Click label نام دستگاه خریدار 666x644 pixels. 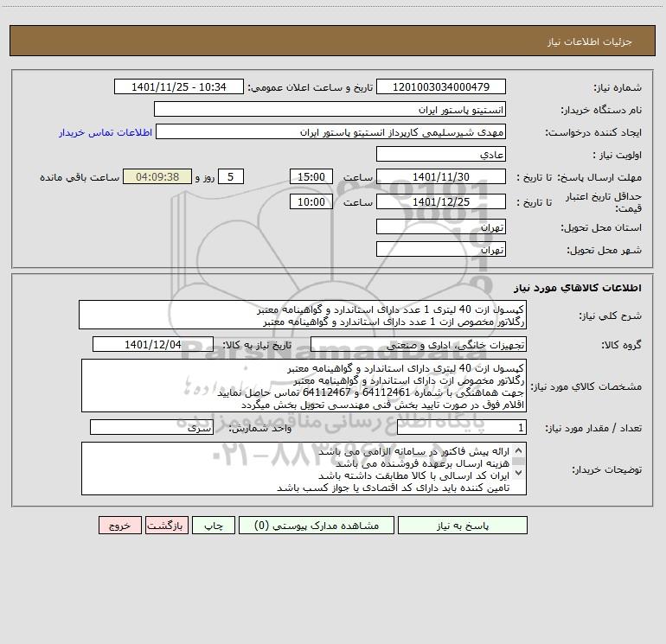tap(601, 110)
